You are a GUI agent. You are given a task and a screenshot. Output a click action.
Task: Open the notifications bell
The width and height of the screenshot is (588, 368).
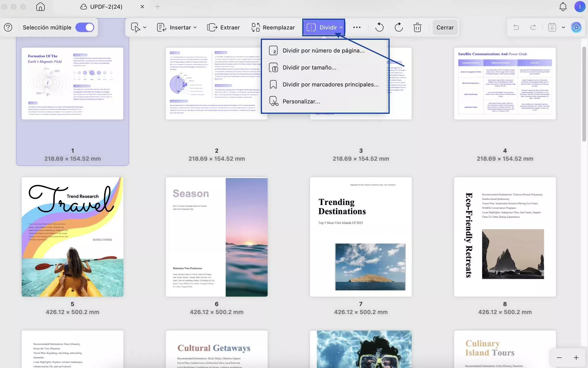(x=563, y=7)
